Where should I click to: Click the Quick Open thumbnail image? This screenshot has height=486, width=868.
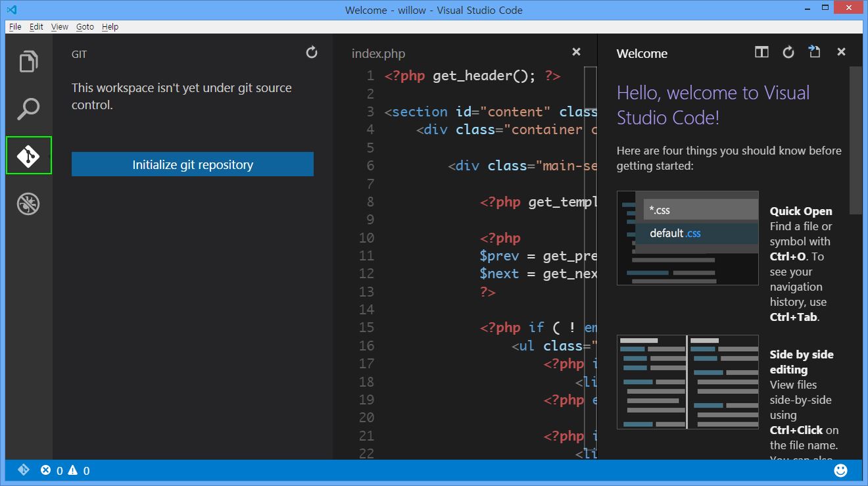pyautogui.click(x=687, y=238)
